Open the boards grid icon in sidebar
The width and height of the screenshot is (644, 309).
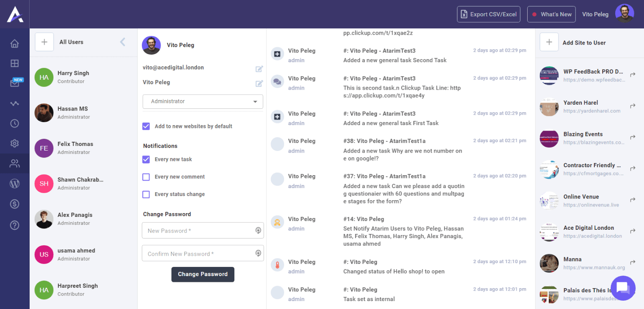(15, 63)
